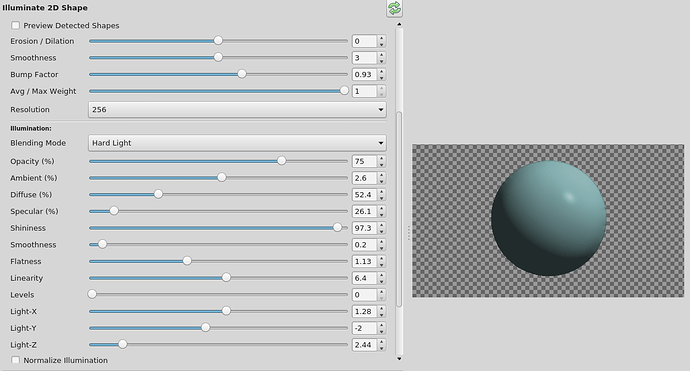The width and height of the screenshot is (690, 371).
Task: Click the Light-X value field showing 1.28
Action: click(364, 312)
